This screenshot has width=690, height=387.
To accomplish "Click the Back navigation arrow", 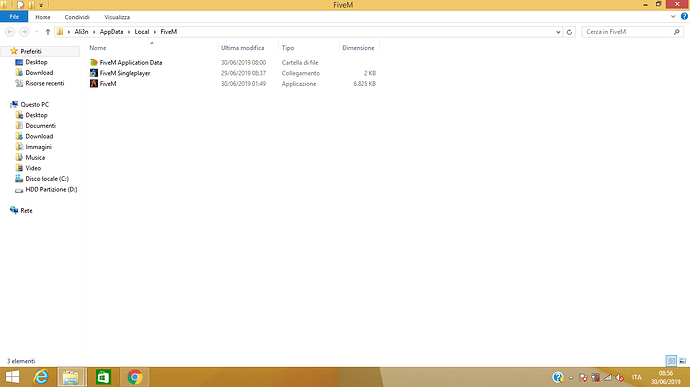I will click(10, 32).
